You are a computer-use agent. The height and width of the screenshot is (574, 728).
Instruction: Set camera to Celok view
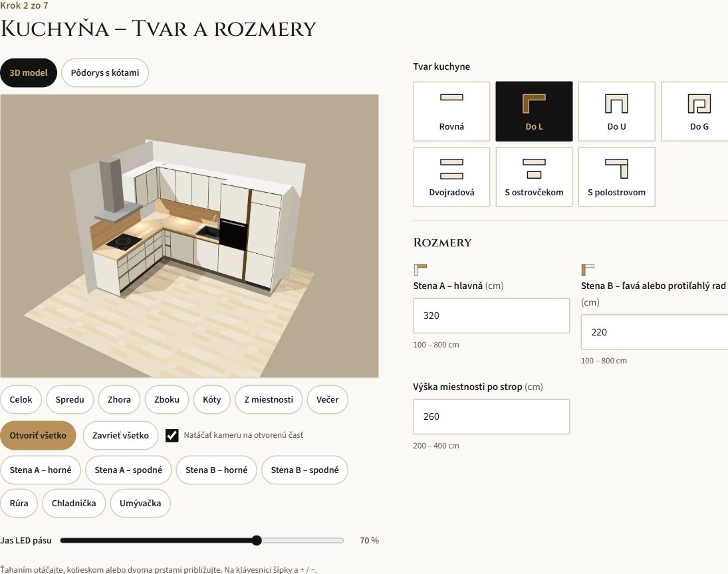point(21,399)
